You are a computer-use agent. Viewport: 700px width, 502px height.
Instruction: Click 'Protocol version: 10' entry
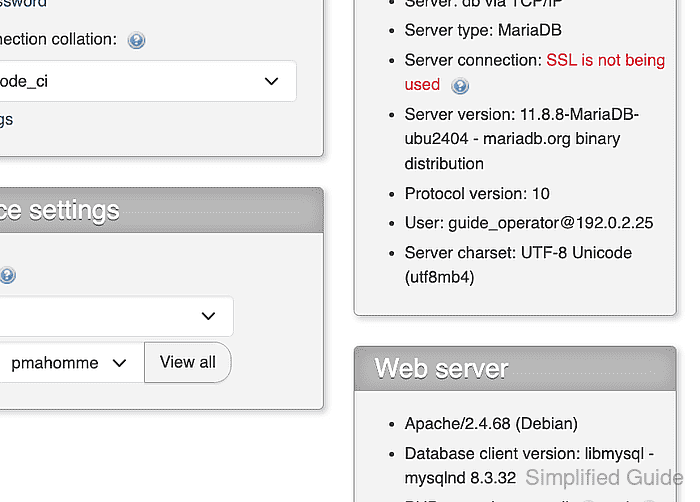coord(477,194)
